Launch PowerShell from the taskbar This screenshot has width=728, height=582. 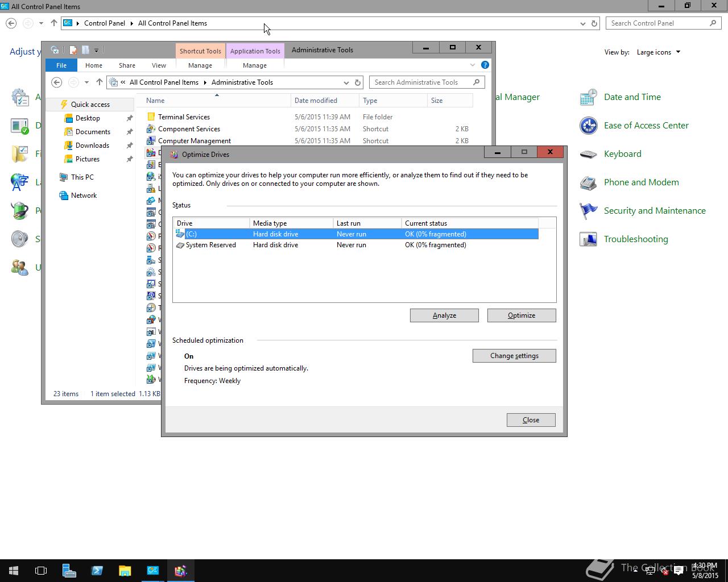[x=97, y=571]
